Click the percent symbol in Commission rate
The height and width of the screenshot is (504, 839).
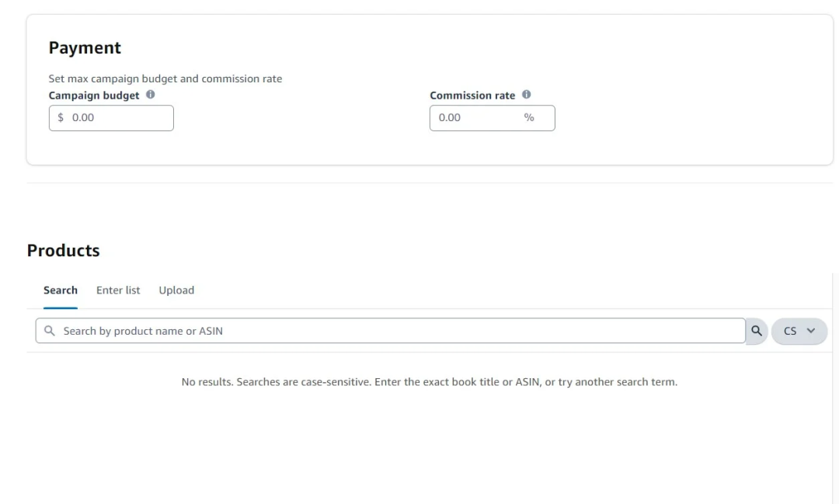click(x=529, y=118)
